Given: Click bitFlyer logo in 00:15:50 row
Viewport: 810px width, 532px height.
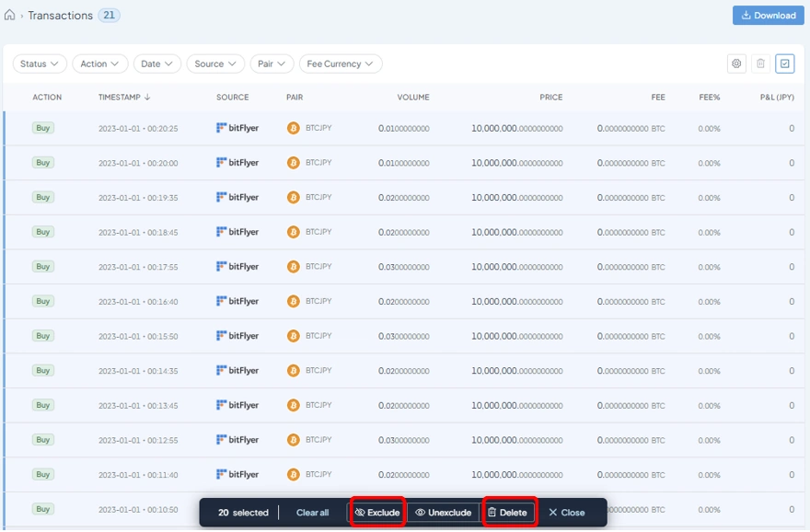Looking at the screenshot, I should [x=237, y=336].
